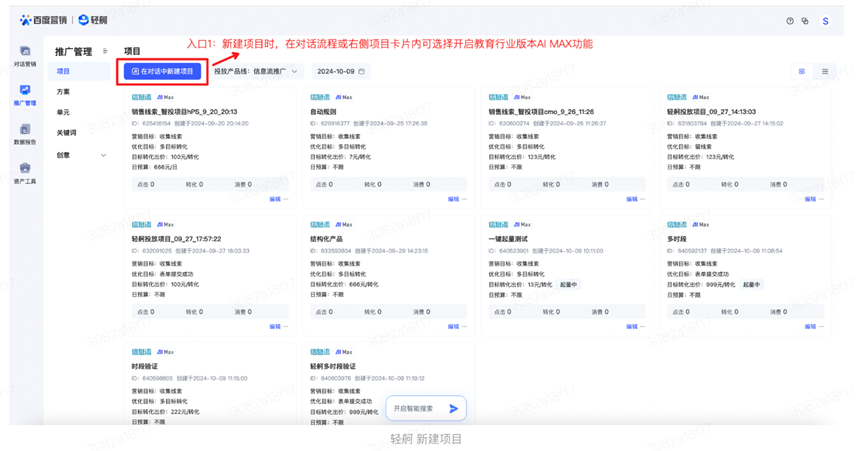Click the help question mark icon

[790, 21]
